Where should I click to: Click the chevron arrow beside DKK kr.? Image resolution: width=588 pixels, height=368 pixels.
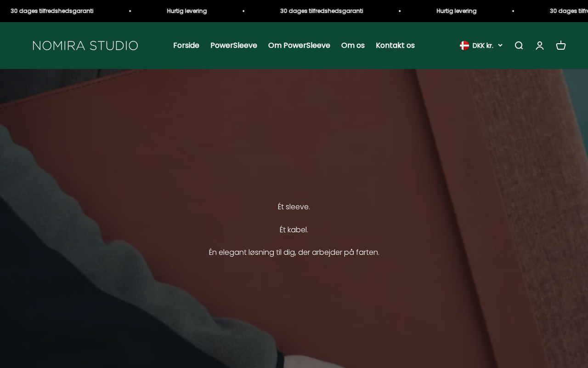click(x=500, y=46)
